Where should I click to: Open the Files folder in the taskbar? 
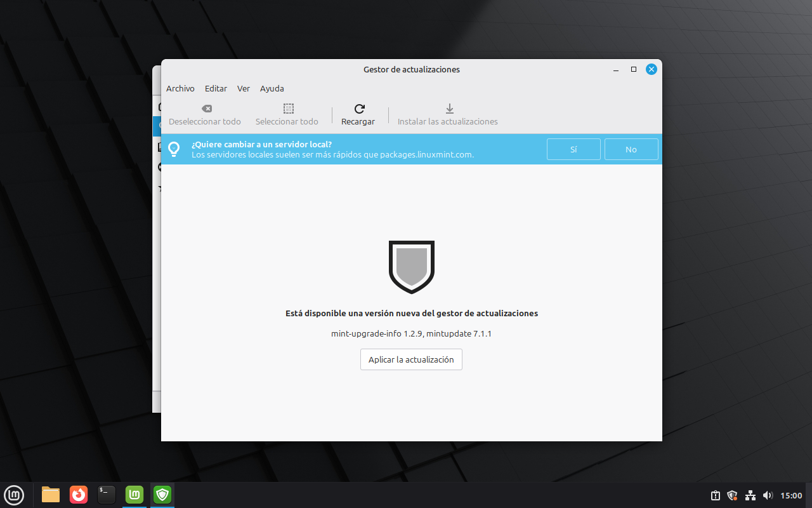[x=51, y=494]
